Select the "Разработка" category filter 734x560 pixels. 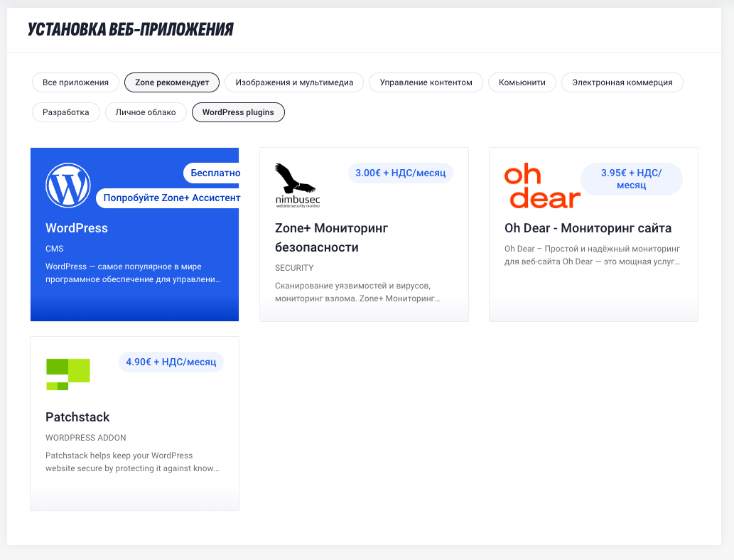point(66,112)
